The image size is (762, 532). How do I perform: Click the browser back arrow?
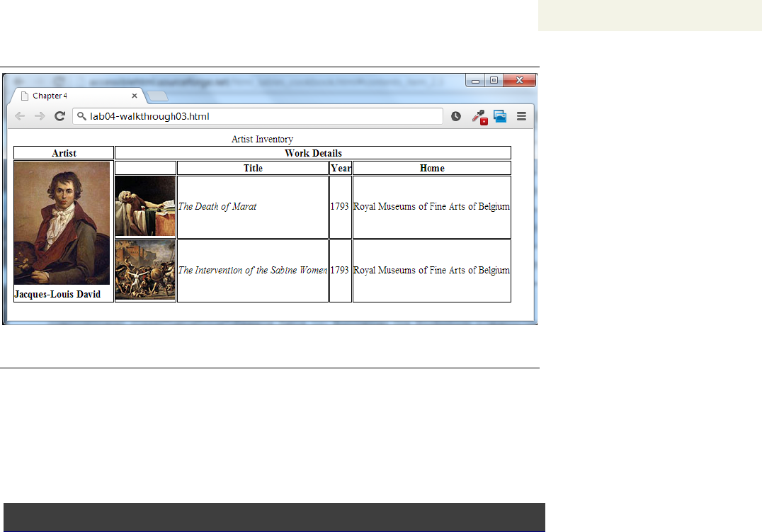coord(20,116)
